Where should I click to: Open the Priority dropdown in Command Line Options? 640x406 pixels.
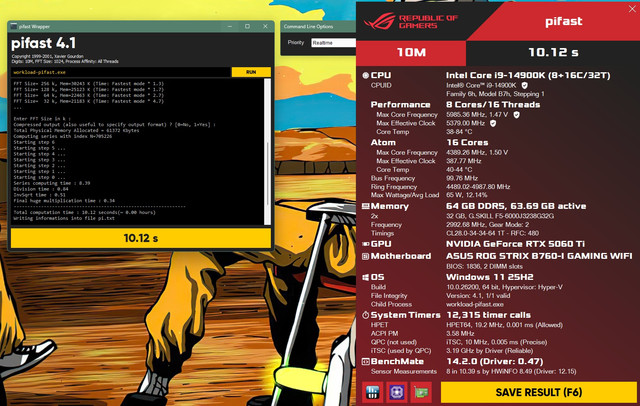tap(333, 42)
